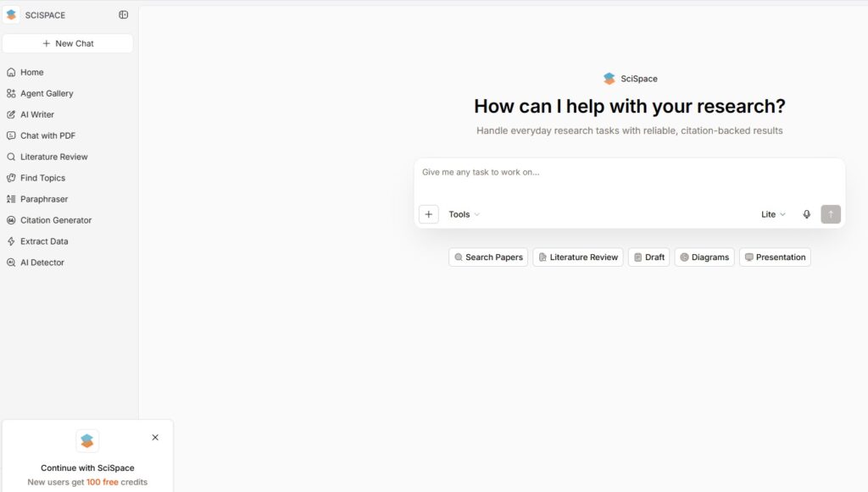Open Find Topics label
The width and height of the screenshot is (868, 492).
click(43, 178)
